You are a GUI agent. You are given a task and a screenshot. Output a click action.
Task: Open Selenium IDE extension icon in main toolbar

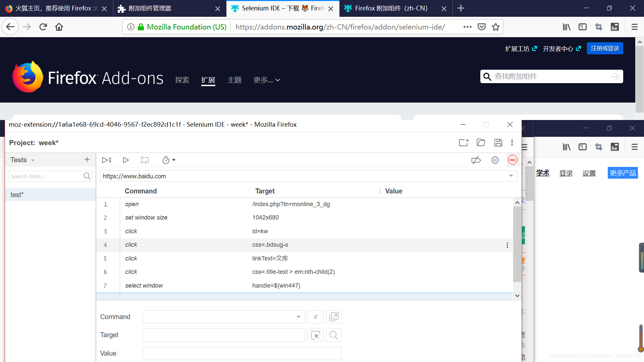coord(615,27)
